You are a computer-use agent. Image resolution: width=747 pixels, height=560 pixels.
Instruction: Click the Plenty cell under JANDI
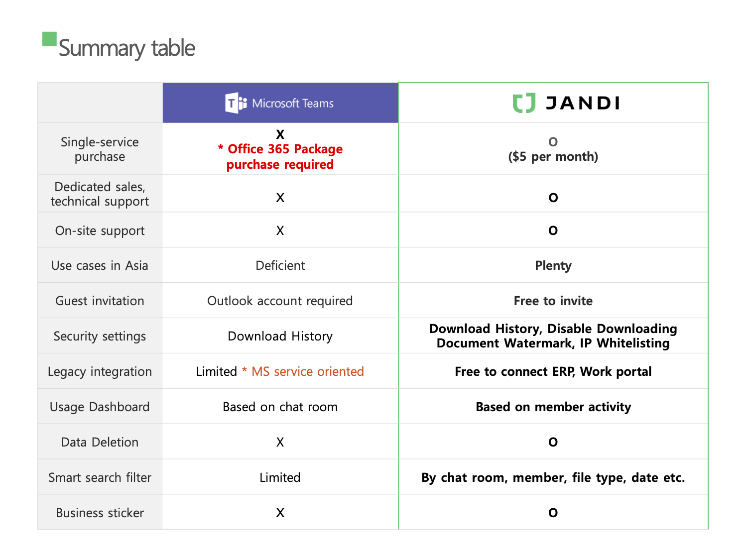tap(553, 266)
